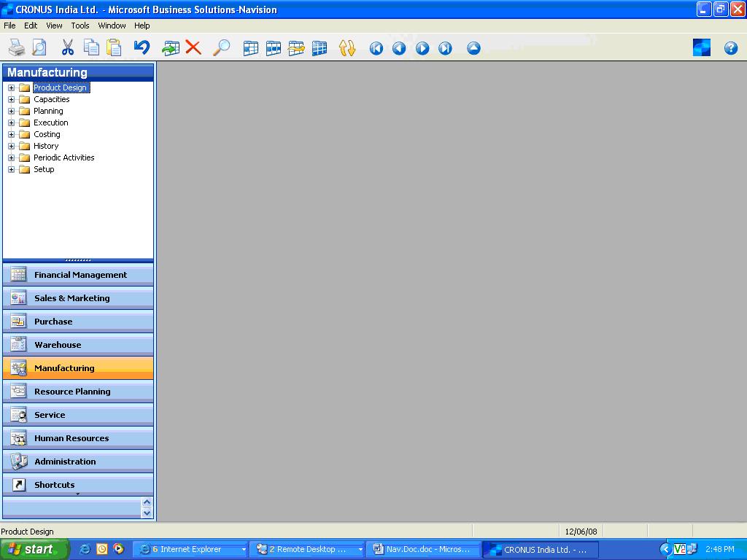Screen dimensions: 747x560
Task: Click the Navision logo icon in toolbar
Action: coord(701,47)
